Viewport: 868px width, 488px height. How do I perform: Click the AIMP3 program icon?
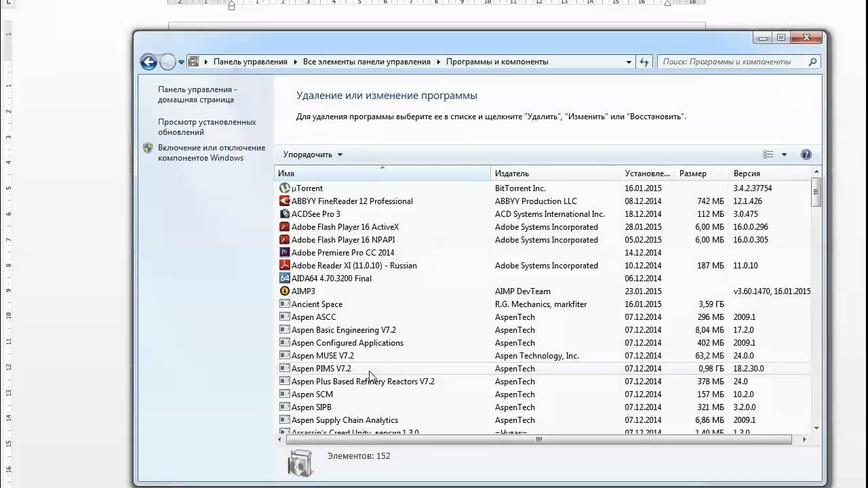coord(285,291)
